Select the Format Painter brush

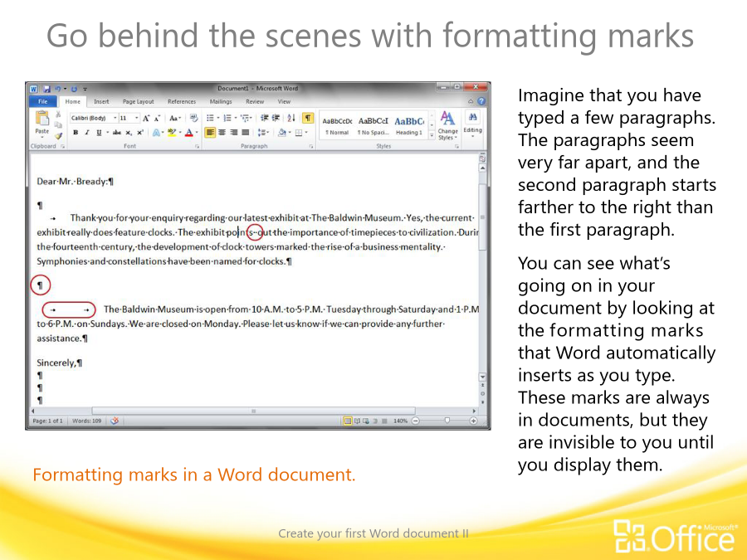(58, 135)
